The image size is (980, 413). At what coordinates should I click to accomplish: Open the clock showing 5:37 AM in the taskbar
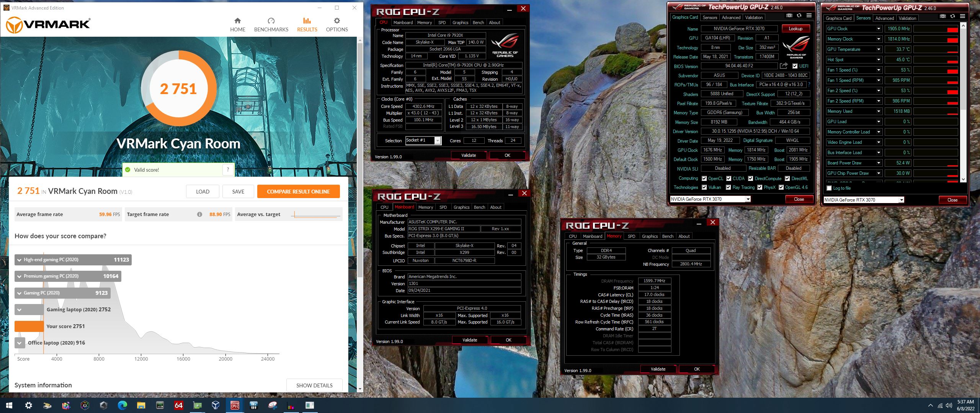tap(965, 405)
